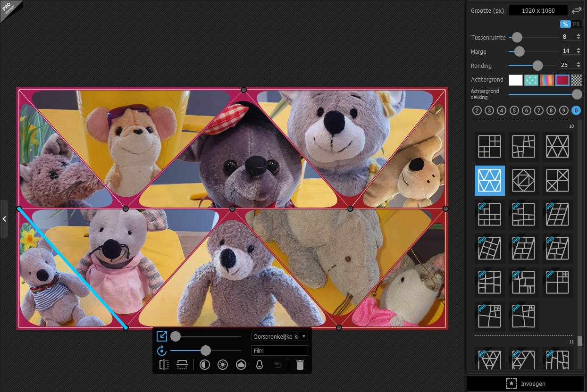Image resolution: width=587 pixels, height=392 pixels.
Task: Select the 8 photos layout count
Action: [x=551, y=110]
